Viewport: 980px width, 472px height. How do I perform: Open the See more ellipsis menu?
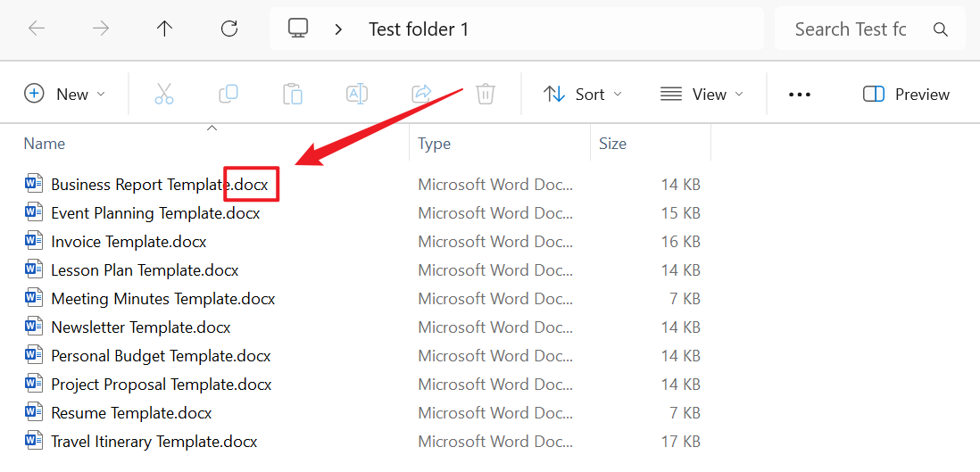[x=800, y=94]
